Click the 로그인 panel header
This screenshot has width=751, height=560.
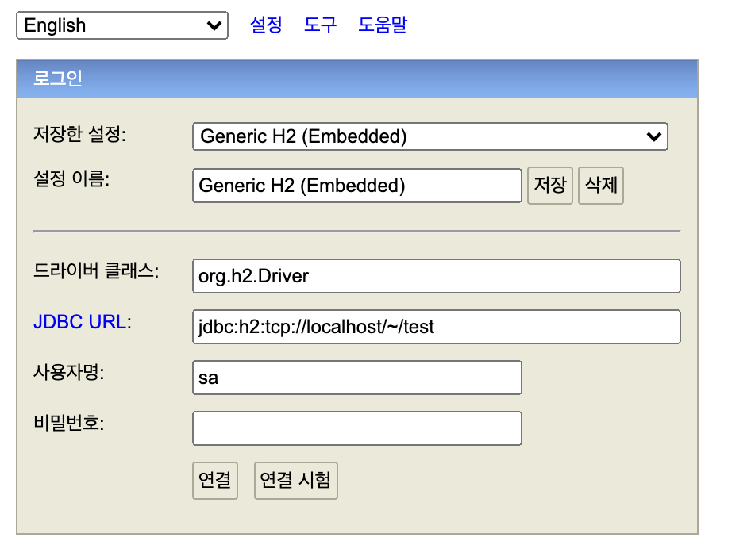[x=356, y=79]
